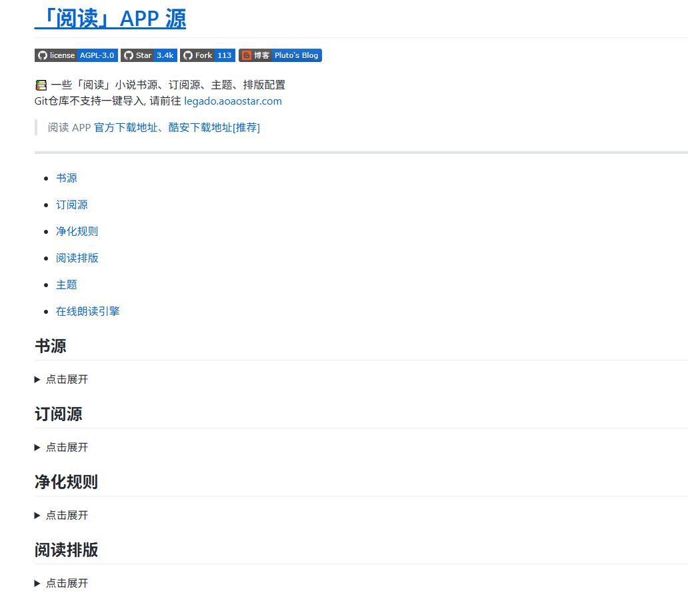The width and height of the screenshot is (700, 595).
Task: Navigate to 在线朗读引擎 via the list link
Action: [87, 311]
